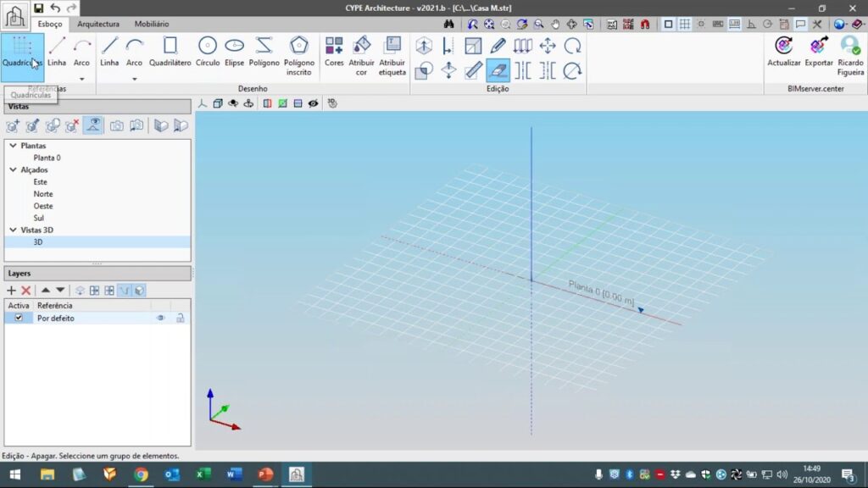This screenshot has width=868, height=488.
Task: Click the move arrows tool in Edição
Action: (x=548, y=46)
